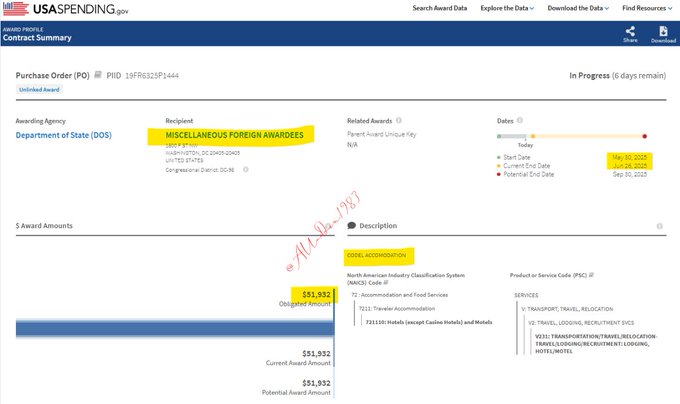
Task: Click the info icon after Congressional District
Action: pos(245,170)
